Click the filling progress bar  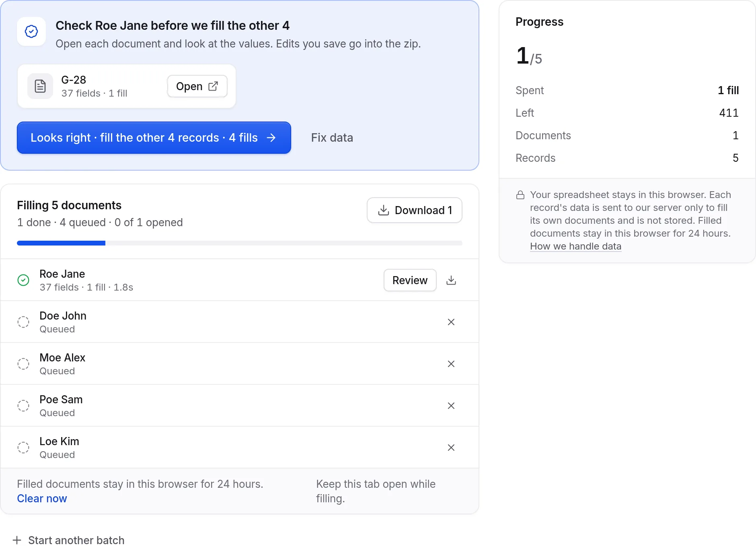click(x=240, y=243)
